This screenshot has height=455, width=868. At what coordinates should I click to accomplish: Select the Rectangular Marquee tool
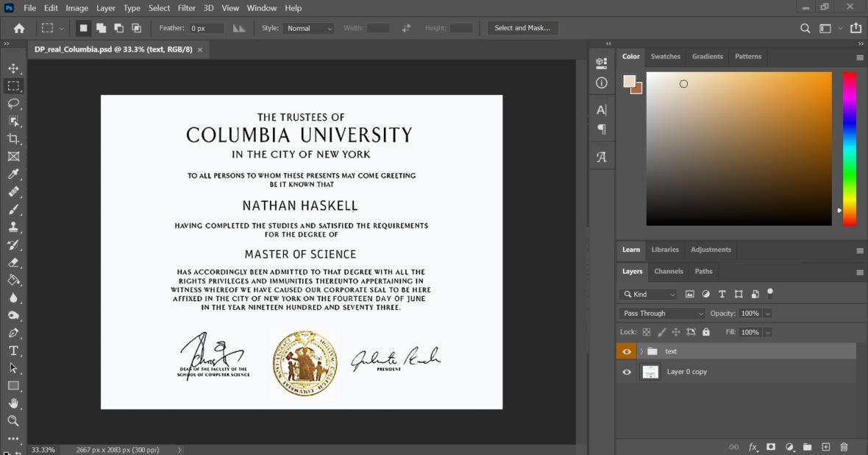click(13, 86)
